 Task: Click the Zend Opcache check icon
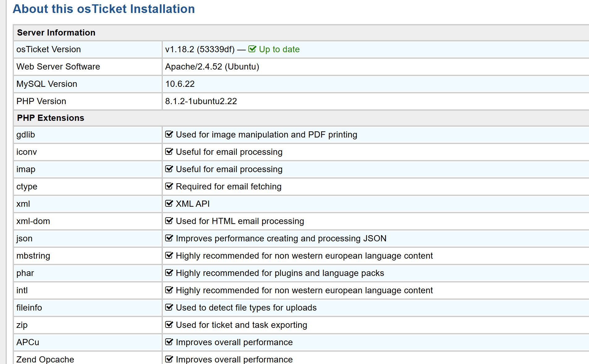coord(169,359)
